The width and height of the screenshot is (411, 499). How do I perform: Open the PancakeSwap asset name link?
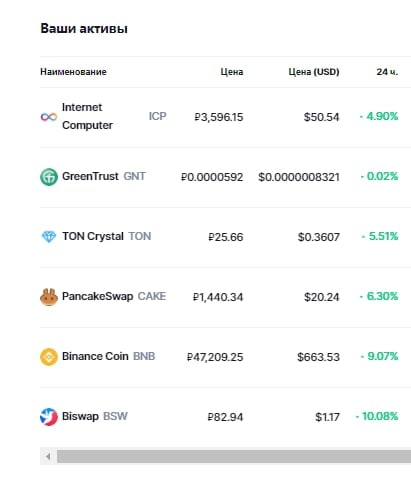tap(97, 296)
